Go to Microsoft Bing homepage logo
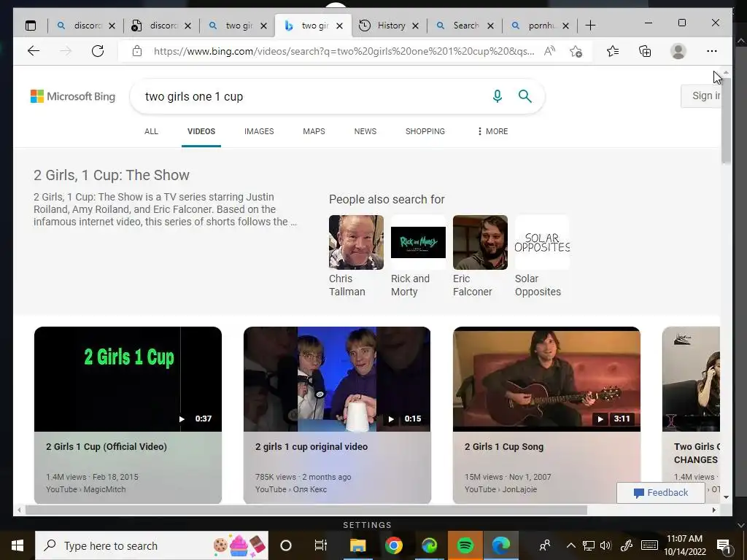Screen dimensions: 747x560 73,96
